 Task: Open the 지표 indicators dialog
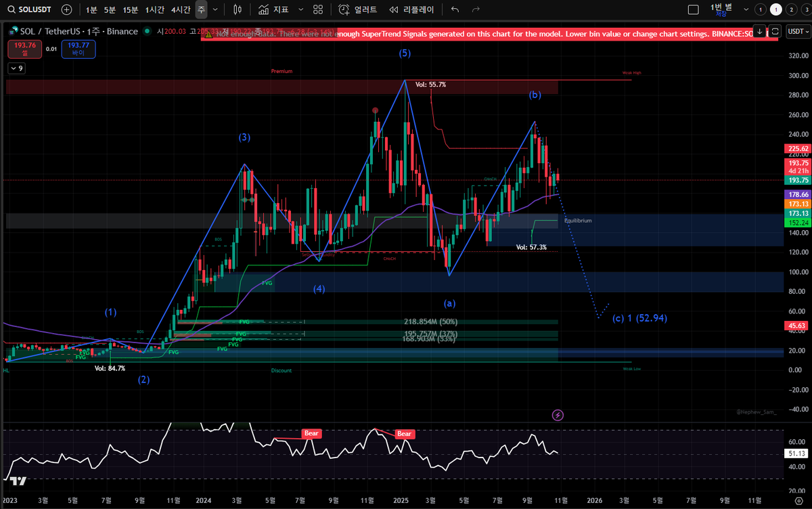tap(274, 10)
